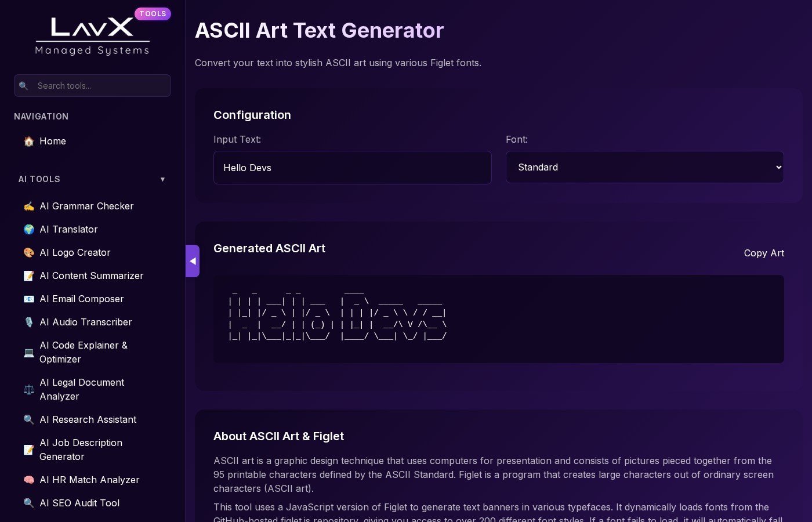This screenshot has width=812, height=522.
Task: Click the search magnifier in the search bar
Action: pyautogui.click(x=24, y=85)
